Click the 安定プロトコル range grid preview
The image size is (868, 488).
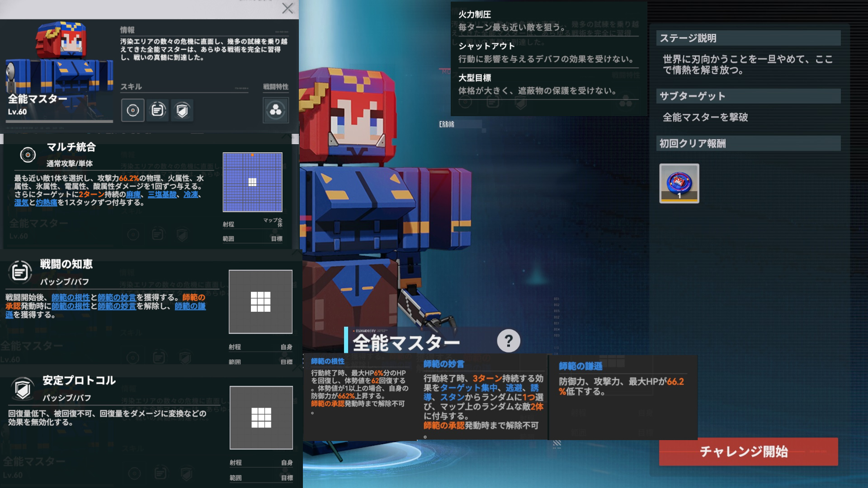click(261, 418)
